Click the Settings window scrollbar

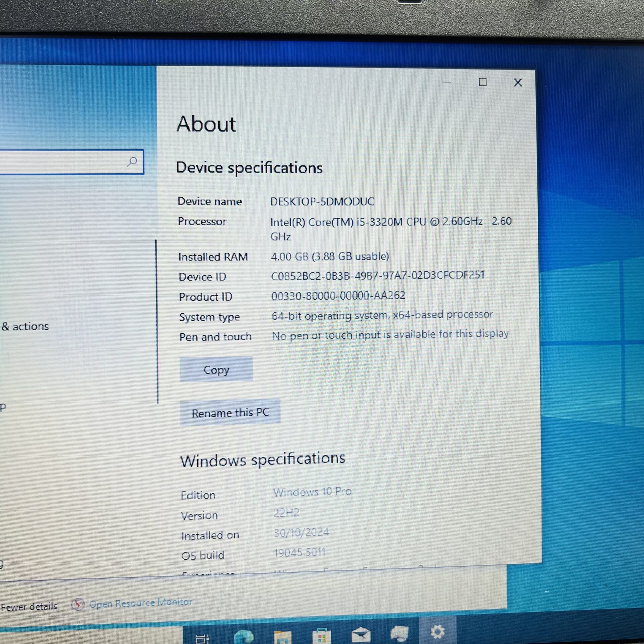point(157,321)
